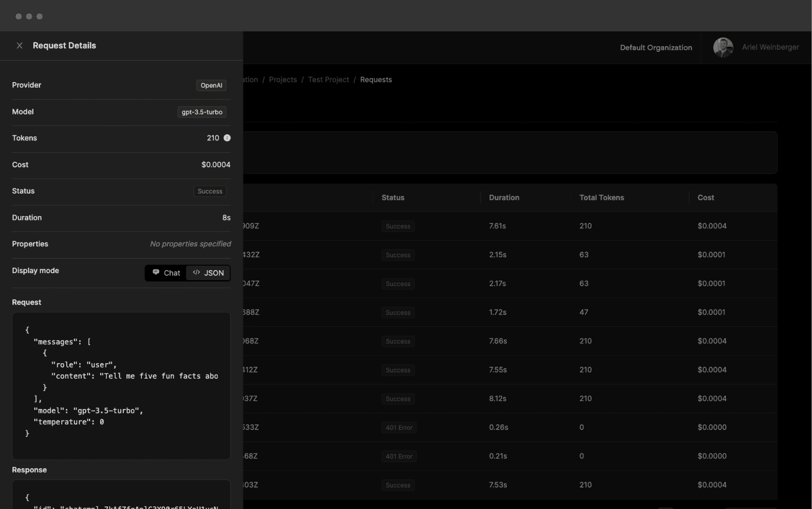Switch display mode to Chat
Viewport: 812px width, 509px height.
166,273
